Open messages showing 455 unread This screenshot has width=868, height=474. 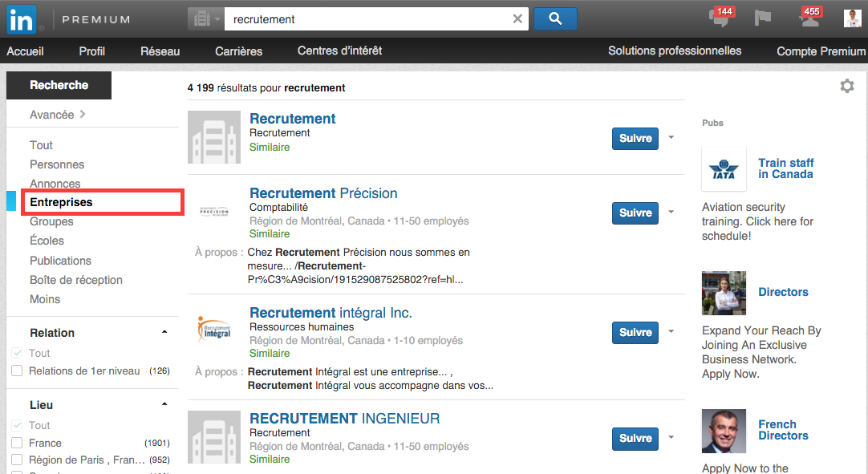809,18
